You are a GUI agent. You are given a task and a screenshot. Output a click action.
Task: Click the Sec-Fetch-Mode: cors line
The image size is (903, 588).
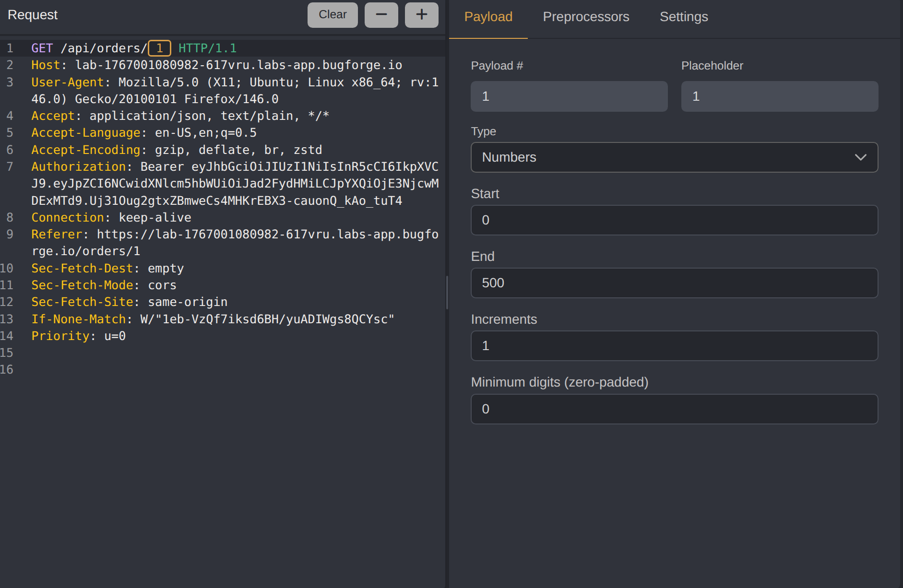coord(104,285)
